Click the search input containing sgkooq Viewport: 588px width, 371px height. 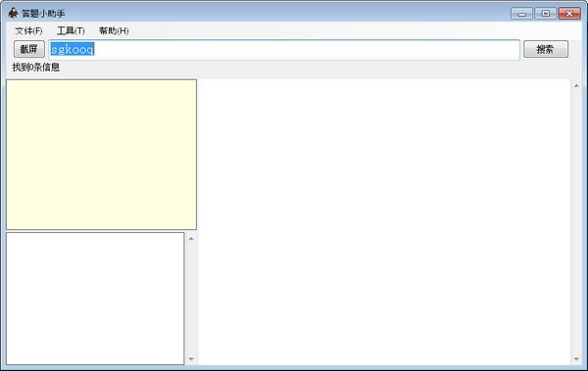coord(284,50)
